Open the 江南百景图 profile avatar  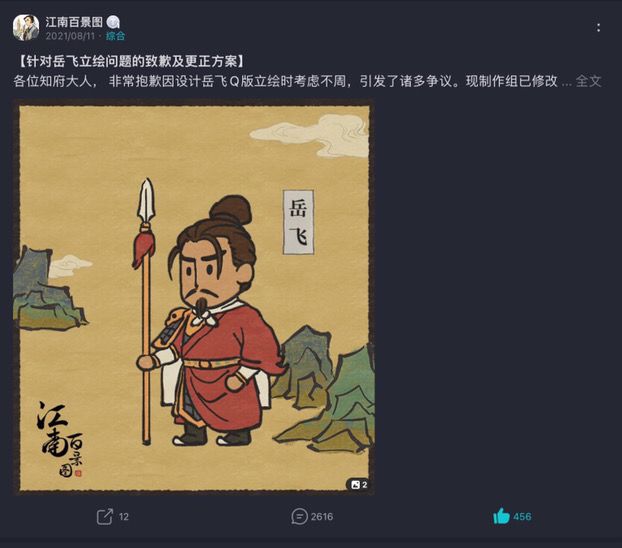26,28
